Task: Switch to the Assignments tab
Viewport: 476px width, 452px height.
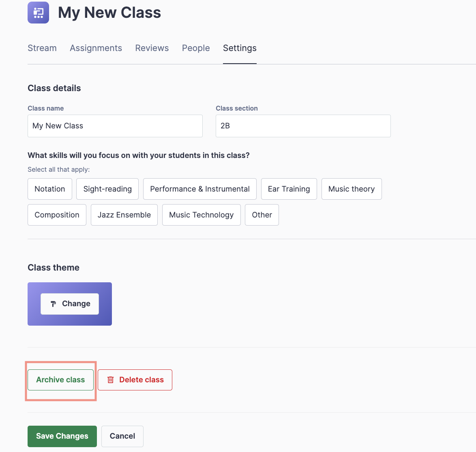Action: 96,48
